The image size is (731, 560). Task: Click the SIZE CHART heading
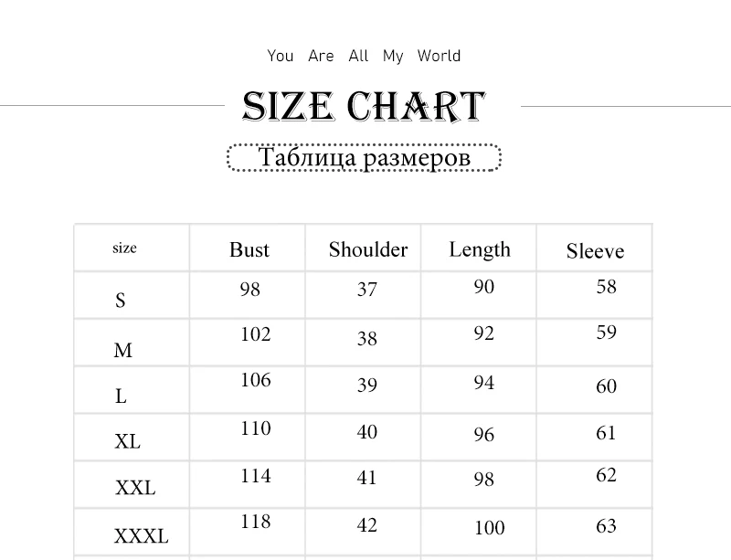click(x=364, y=106)
